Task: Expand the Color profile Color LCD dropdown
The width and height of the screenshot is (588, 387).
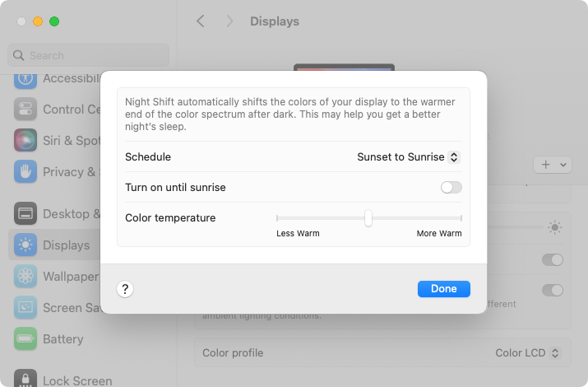Action: [528, 353]
